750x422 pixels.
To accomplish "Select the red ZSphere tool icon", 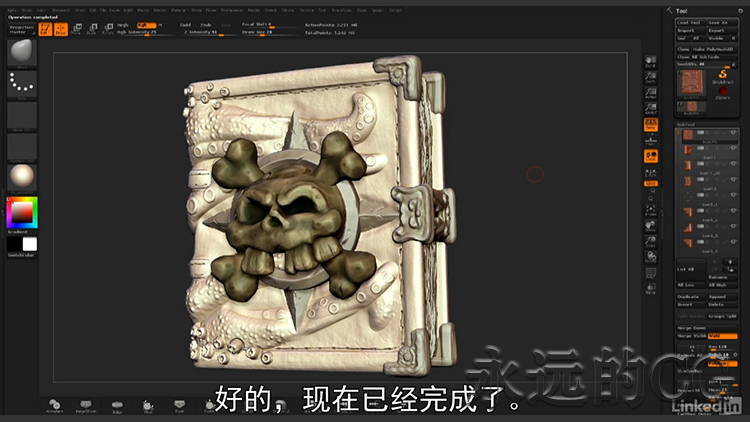I will coord(723,92).
